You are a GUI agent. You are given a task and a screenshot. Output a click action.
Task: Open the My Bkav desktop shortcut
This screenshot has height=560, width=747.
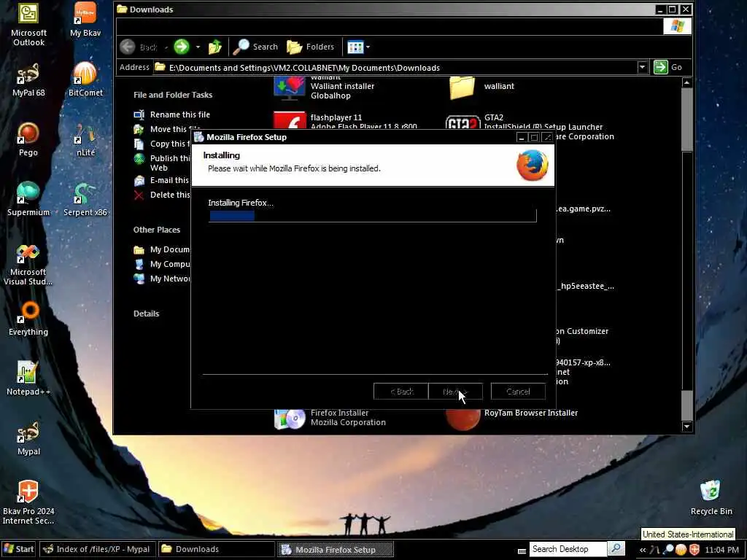point(85,20)
